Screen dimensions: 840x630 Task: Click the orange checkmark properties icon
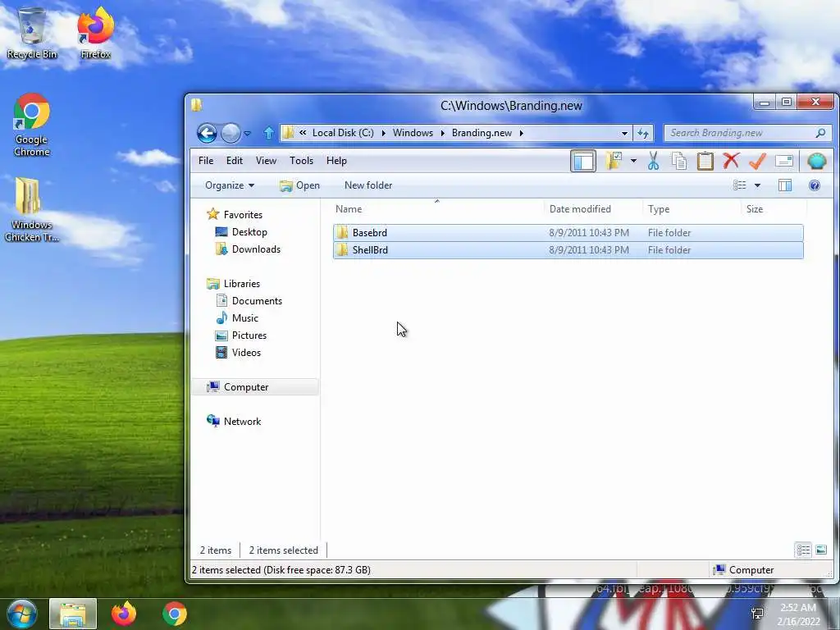click(757, 161)
